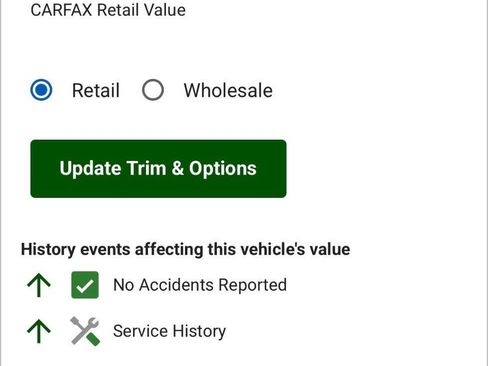Tap the green value-increase arrow for accidents

[39, 285]
